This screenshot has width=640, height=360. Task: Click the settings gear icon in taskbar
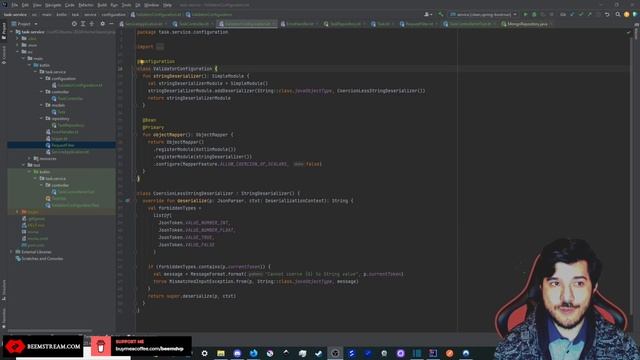click(204, 353)
